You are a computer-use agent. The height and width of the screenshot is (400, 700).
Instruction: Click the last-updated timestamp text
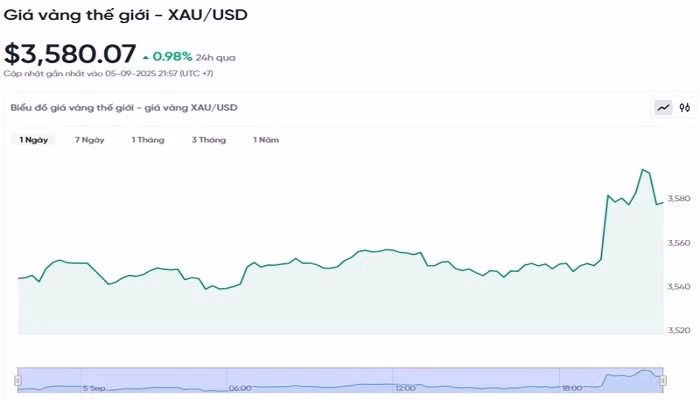click(108, 73)
